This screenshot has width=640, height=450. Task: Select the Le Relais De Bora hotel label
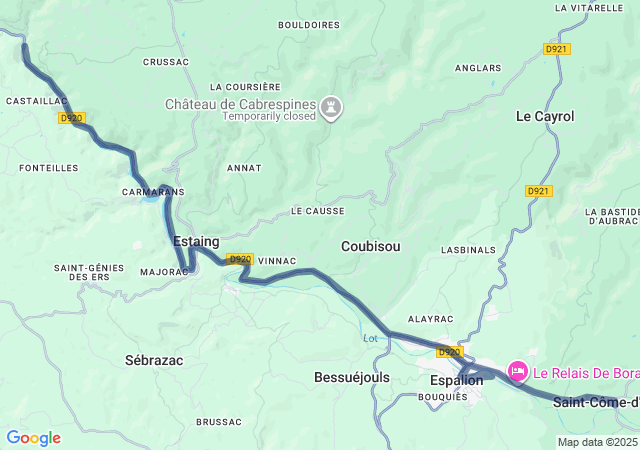tap(586, 373)
